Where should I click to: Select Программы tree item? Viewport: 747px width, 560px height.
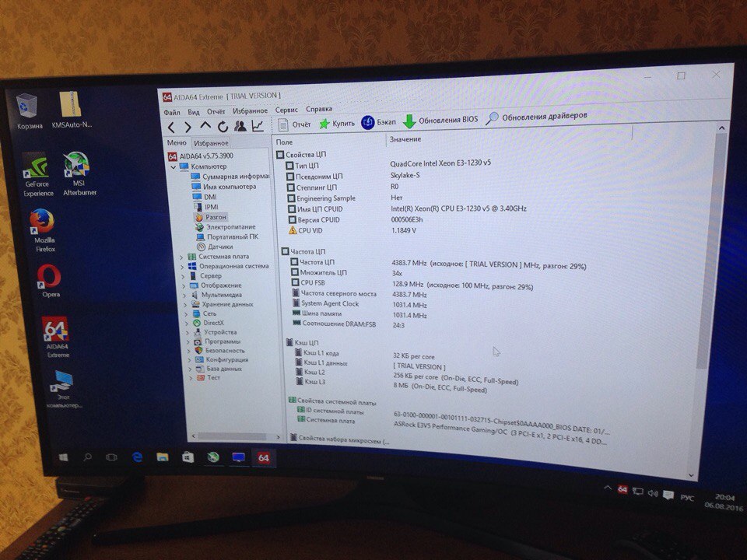point(218,341)
